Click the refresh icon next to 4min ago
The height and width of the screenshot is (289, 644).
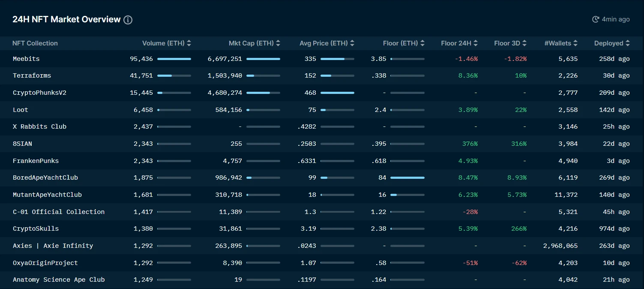coord(595,19)
